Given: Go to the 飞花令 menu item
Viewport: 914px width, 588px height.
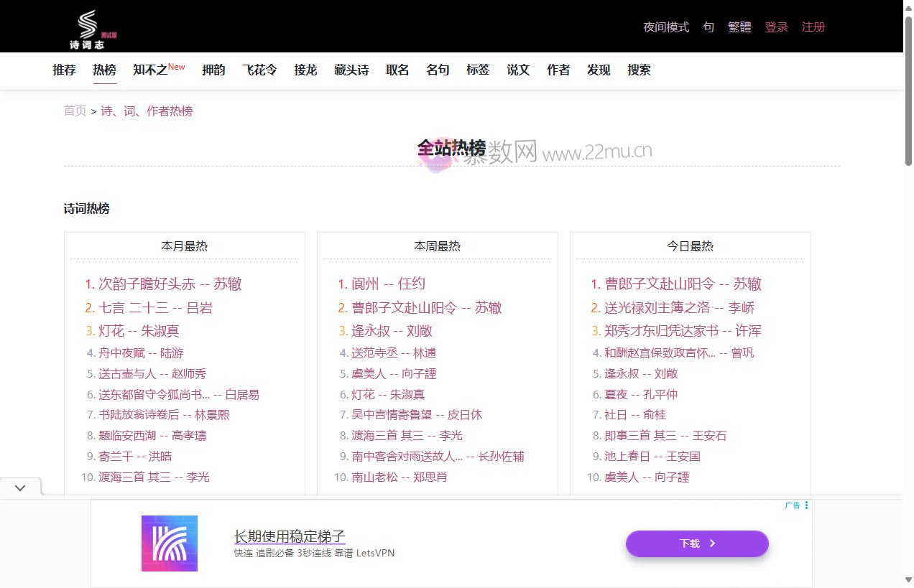Looking at the screenshot, I should click(x=259, y=70).
